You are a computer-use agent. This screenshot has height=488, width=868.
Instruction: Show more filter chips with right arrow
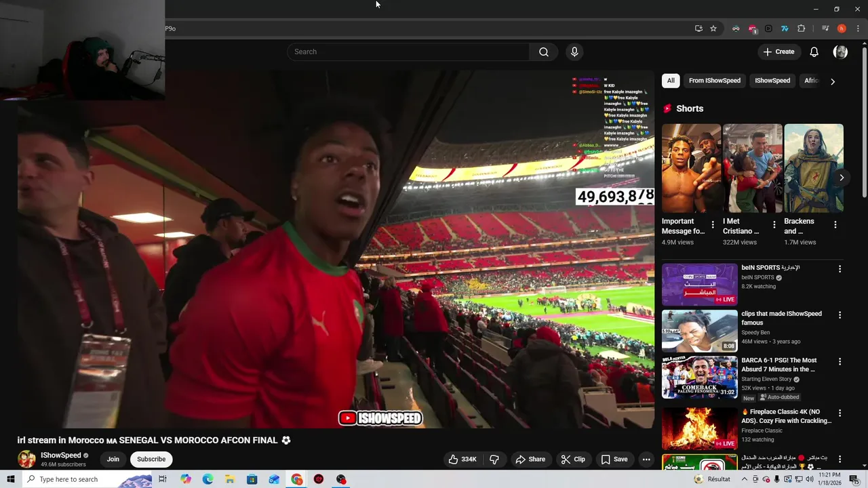pos(833,81)
